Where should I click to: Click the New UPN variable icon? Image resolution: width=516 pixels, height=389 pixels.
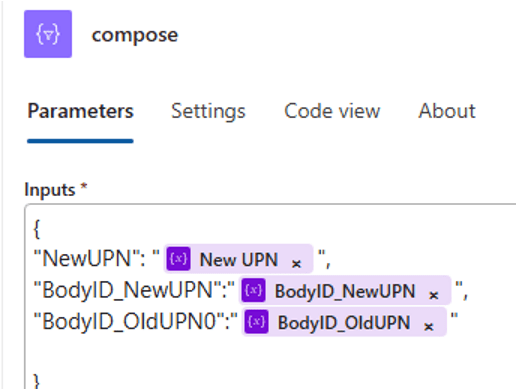pyautogui.click(x=178, y=259)
